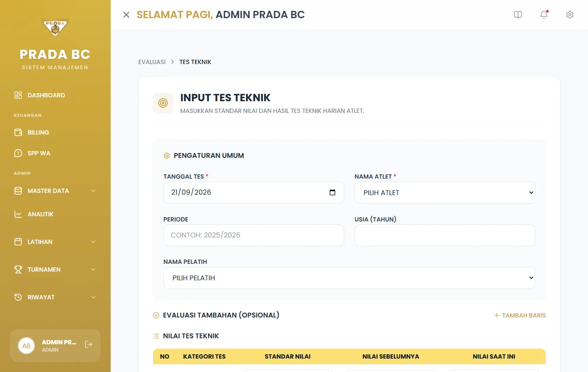
Task: Click the Analitik chart icon
Action: pyautogui.click(x=18, y=214)
